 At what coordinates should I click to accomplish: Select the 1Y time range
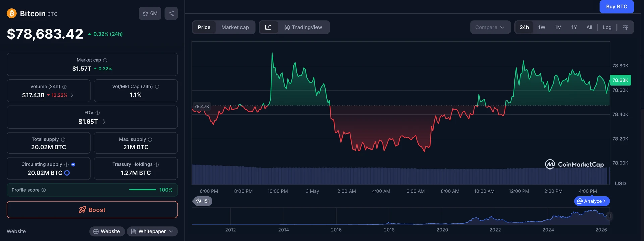click(x=574, y=27)
